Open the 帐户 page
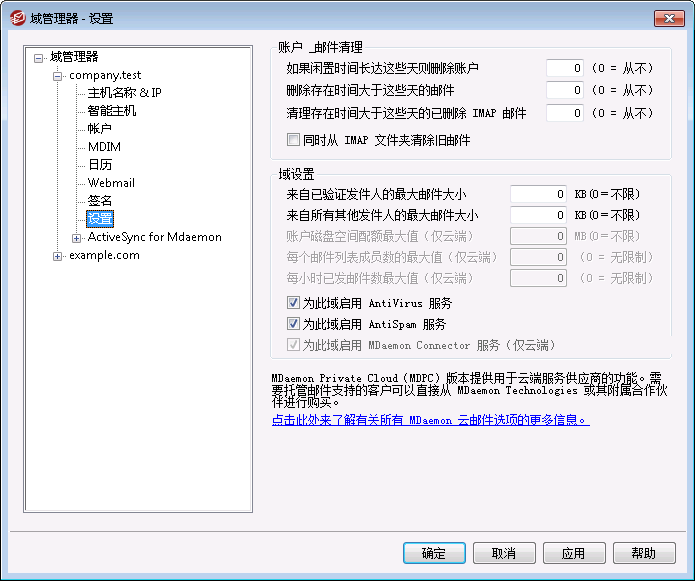Screen dimensions: 695x581 tap(99, 129)
